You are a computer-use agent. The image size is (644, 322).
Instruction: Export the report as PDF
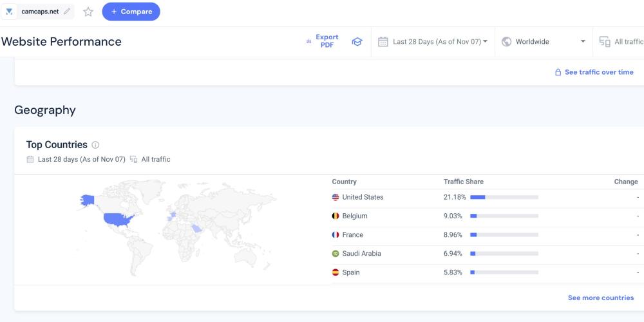(323, 41)
